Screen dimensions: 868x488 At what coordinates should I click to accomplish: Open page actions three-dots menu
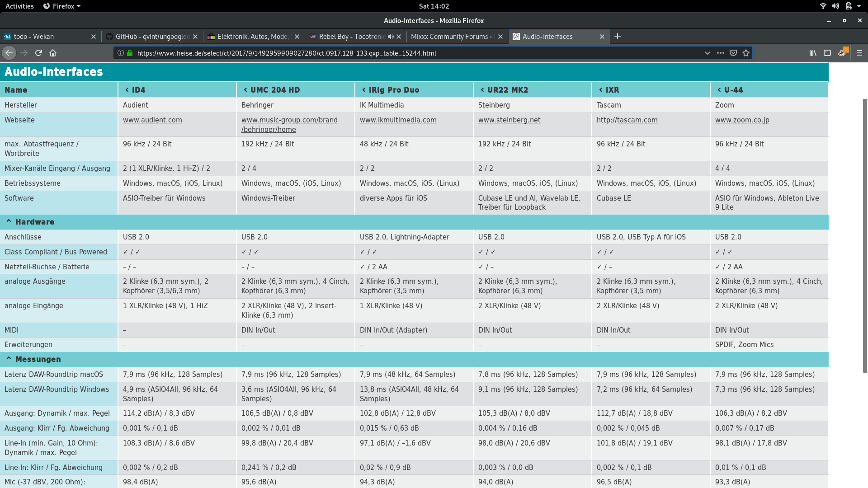click(721, 53)
